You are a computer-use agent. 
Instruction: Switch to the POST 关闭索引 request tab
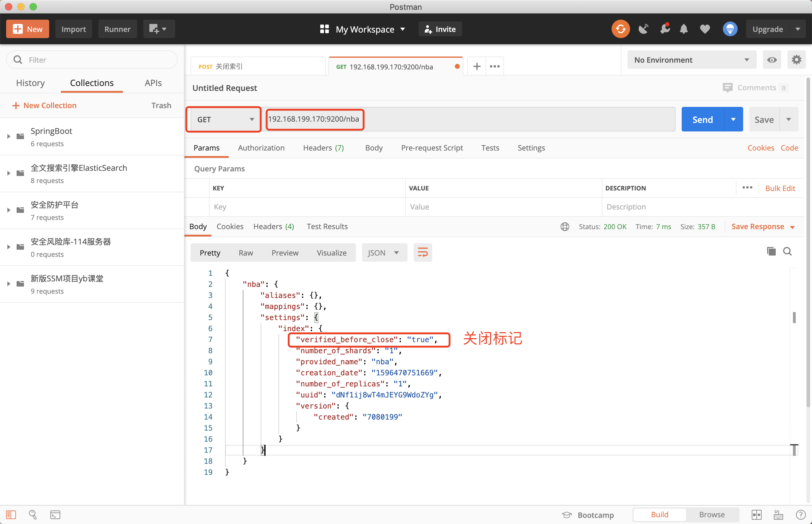coord(258,66)
